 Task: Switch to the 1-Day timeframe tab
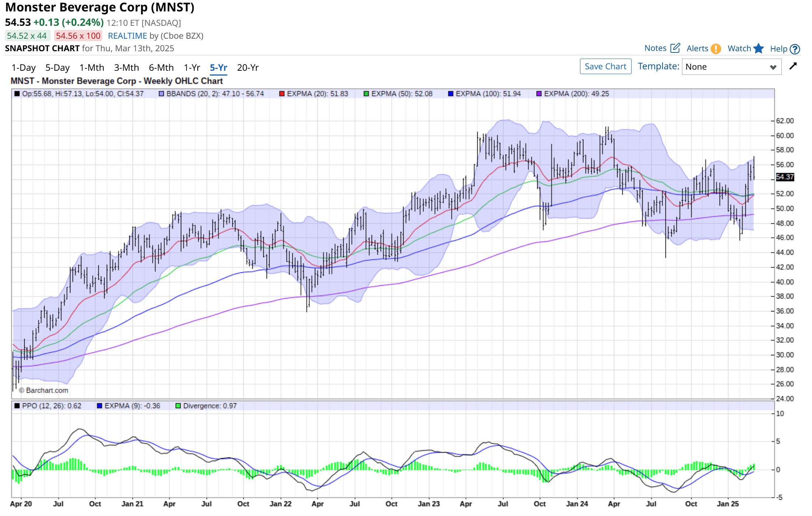(24, 67)
